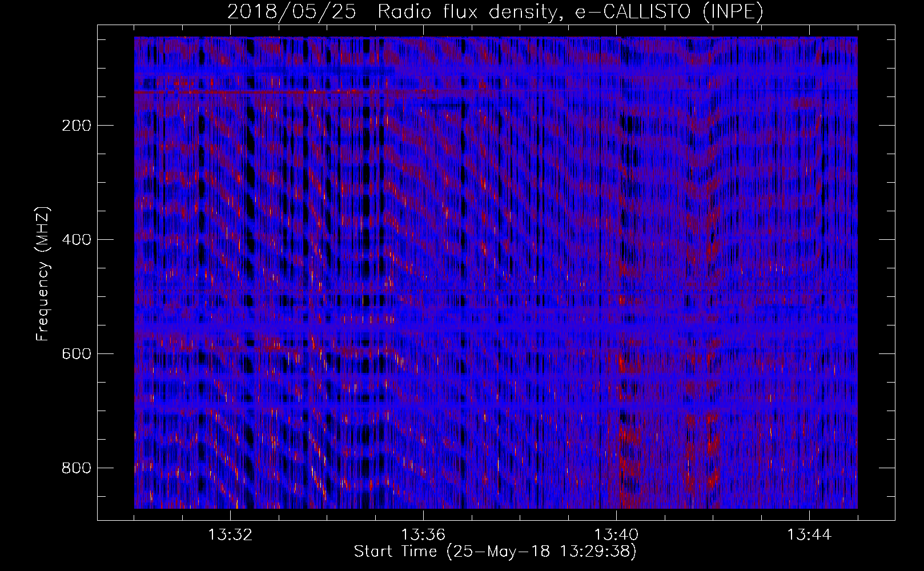The image size is (924, 571).
Task: Click the 13:36 time tick label
Action: coord(423,535)
